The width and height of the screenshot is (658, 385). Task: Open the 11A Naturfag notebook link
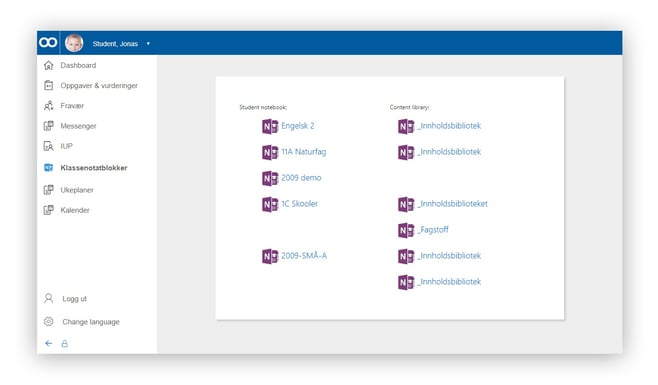(303, 152)
